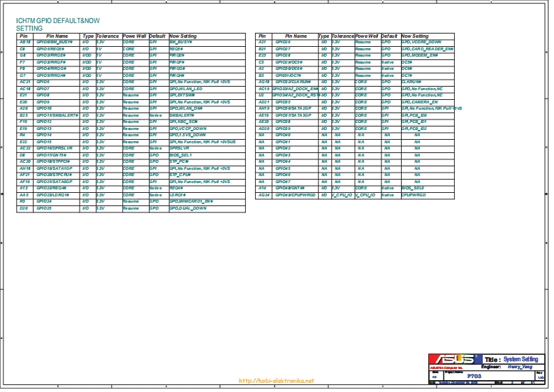Screen dimensions: 554x392
Task: Select engineer name Henry_Yang
Action: (x=520, y=366)
